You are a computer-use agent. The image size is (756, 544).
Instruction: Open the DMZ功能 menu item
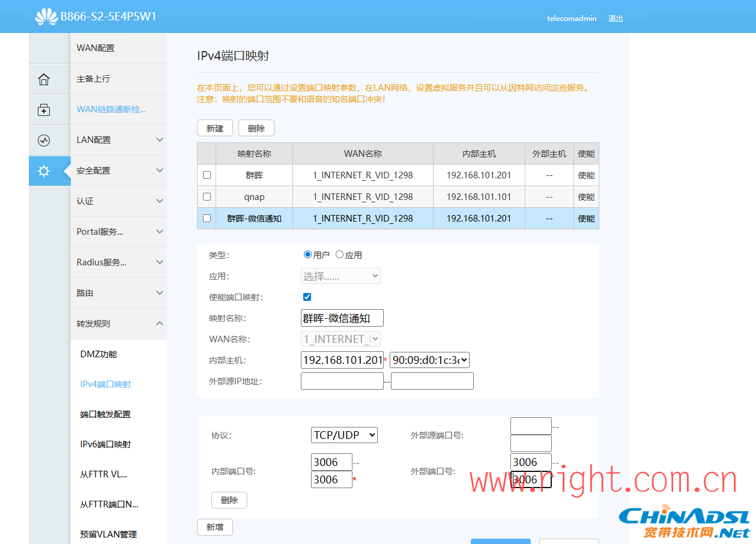98,354
